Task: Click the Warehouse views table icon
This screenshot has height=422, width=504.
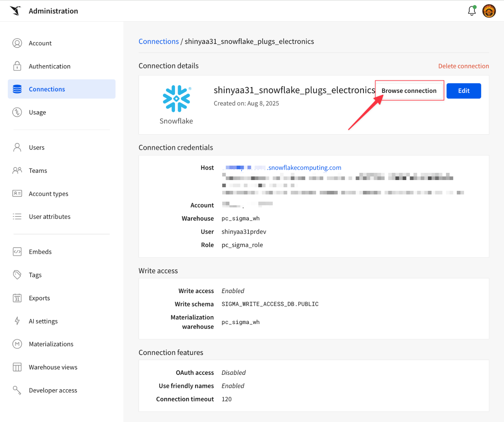Action: (17, 367)
